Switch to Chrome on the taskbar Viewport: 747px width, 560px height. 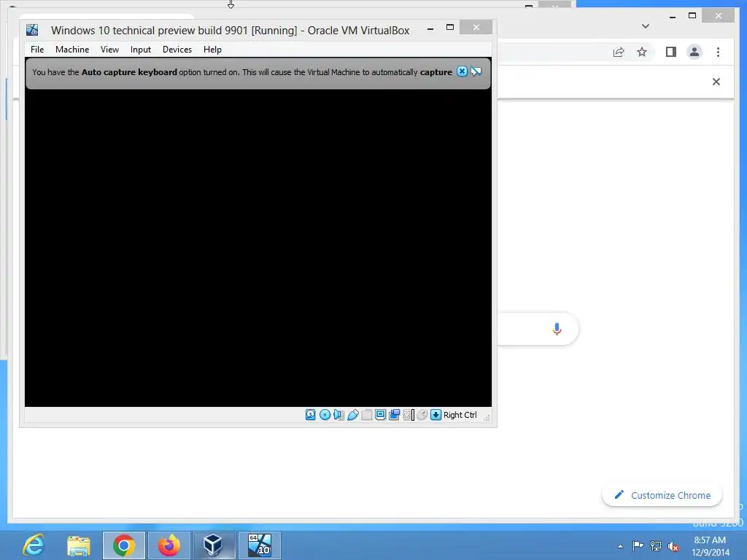[124, 545]
